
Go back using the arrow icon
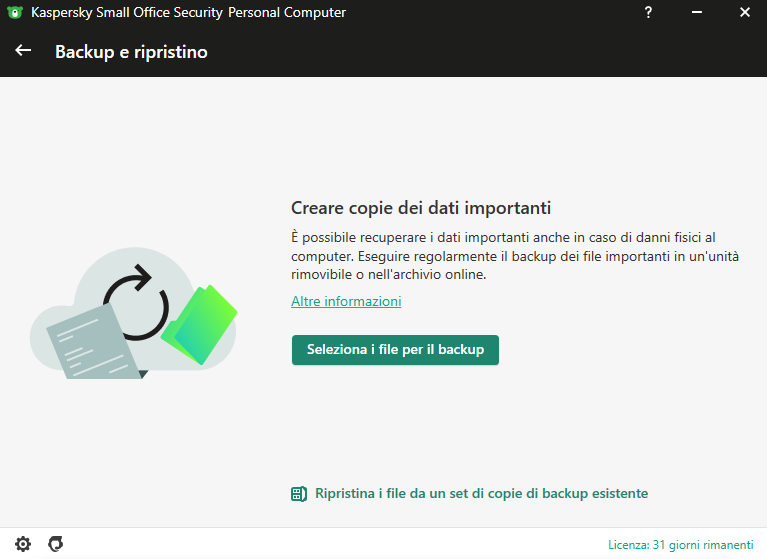click(23, 50)
